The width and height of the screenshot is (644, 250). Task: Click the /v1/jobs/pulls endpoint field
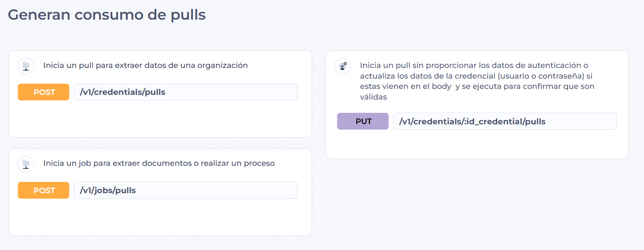click(x=186, y=190)
